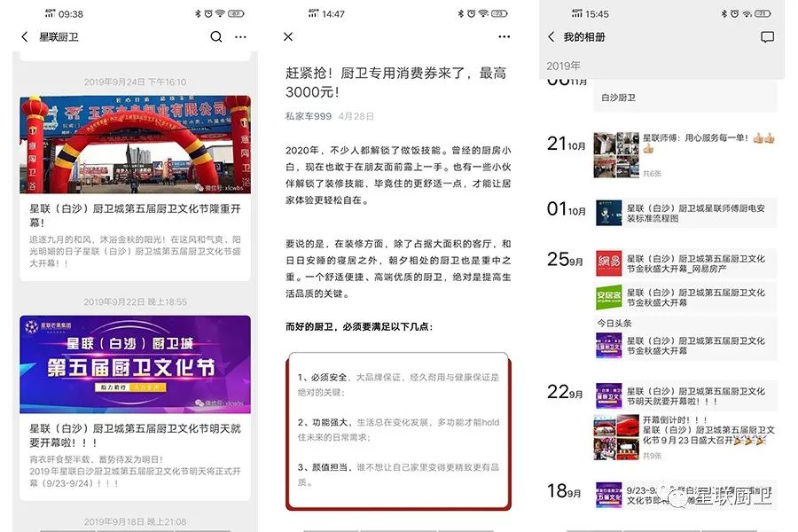Open the 今日头条 shared post thumbnail
798x532 pixels.
[x=608, y=346]
